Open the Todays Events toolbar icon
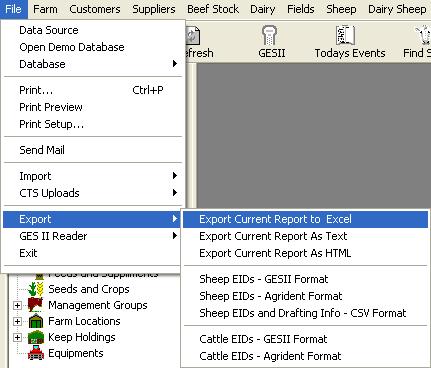Screen dimensions: 431x368 (345, 36)
